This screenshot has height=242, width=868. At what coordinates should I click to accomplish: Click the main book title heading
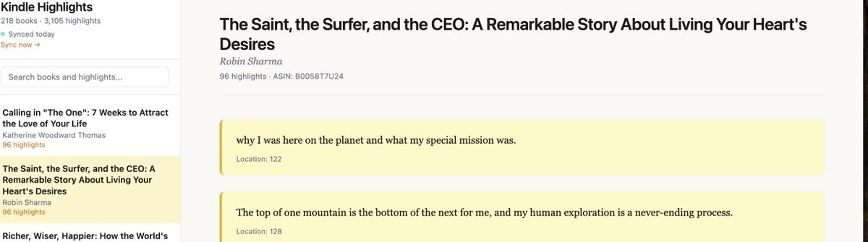[x=513, y=34]
